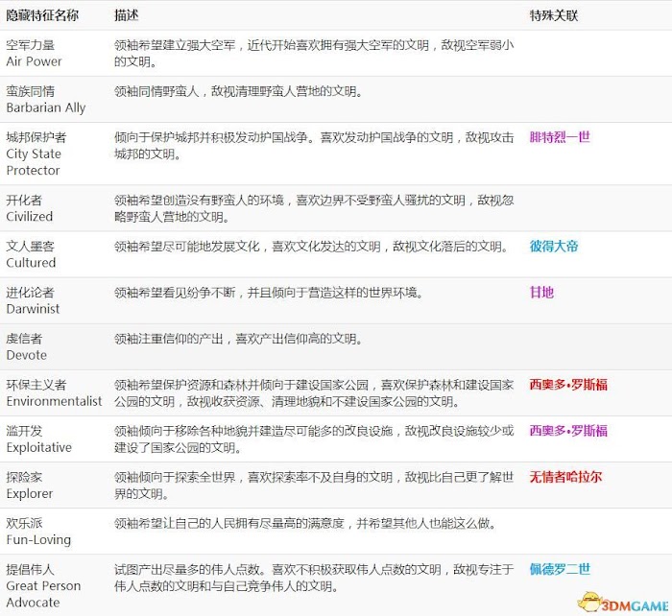This screenshot has height=616, width=672.
Task: Select the 虔信者 description text
Action: click(x=238, y=339)
